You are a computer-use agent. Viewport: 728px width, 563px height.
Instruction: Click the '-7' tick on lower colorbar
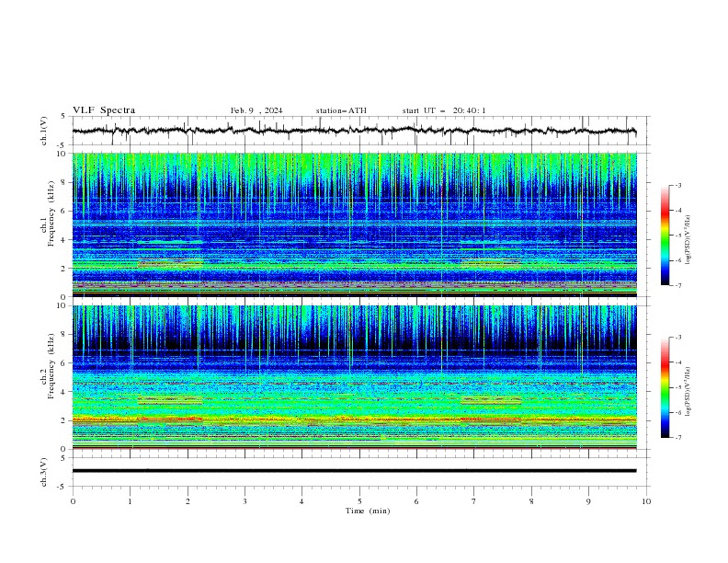(678, 438)
